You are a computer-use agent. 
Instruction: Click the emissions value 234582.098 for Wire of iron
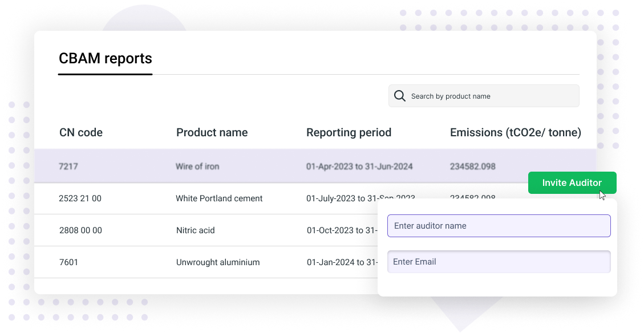click(473, 166)
